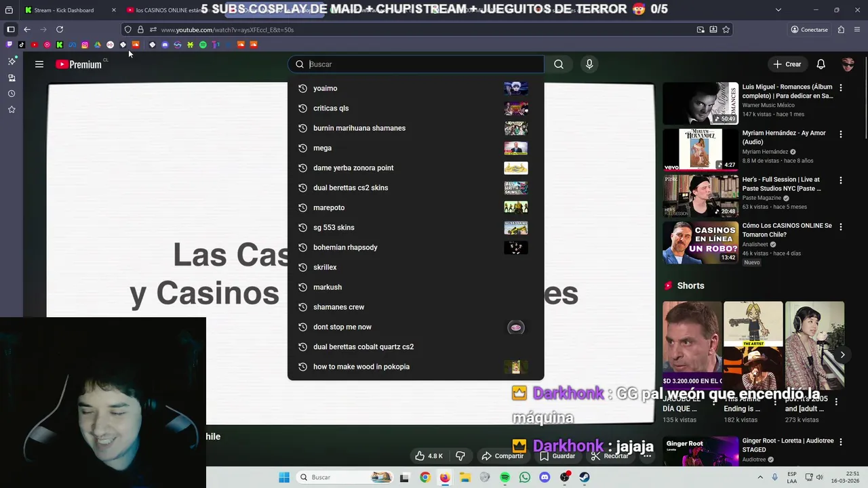Bookmark this page with the star icon
Image resolution: width=868 pixels, height=488 pixels.
tap(726, 30)
